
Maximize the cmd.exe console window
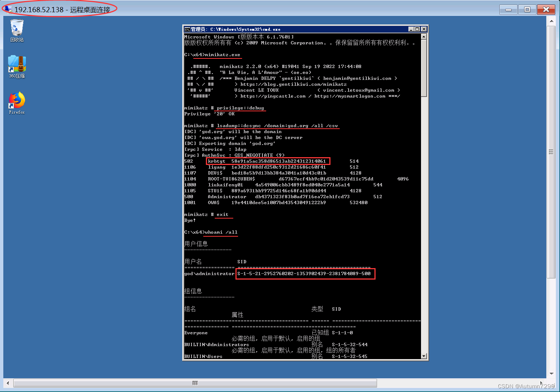point(417,29)
